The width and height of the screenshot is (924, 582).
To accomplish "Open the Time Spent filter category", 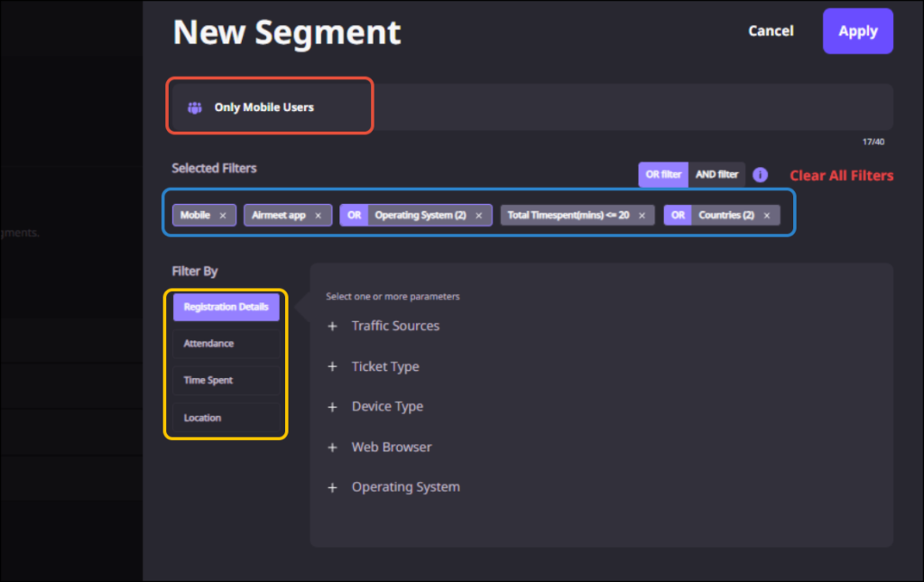I will point(208,381).
